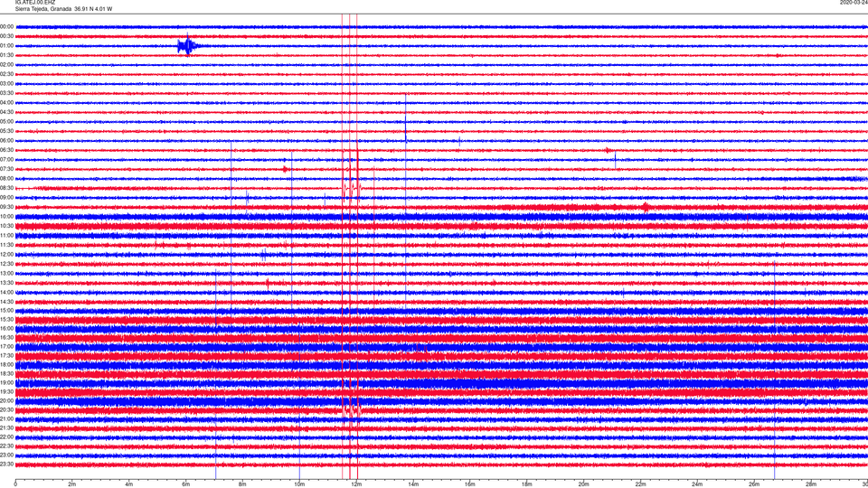Select the 26m minute axis label
The height and width of the screenshot is (488, 868).
coord(754,484)
